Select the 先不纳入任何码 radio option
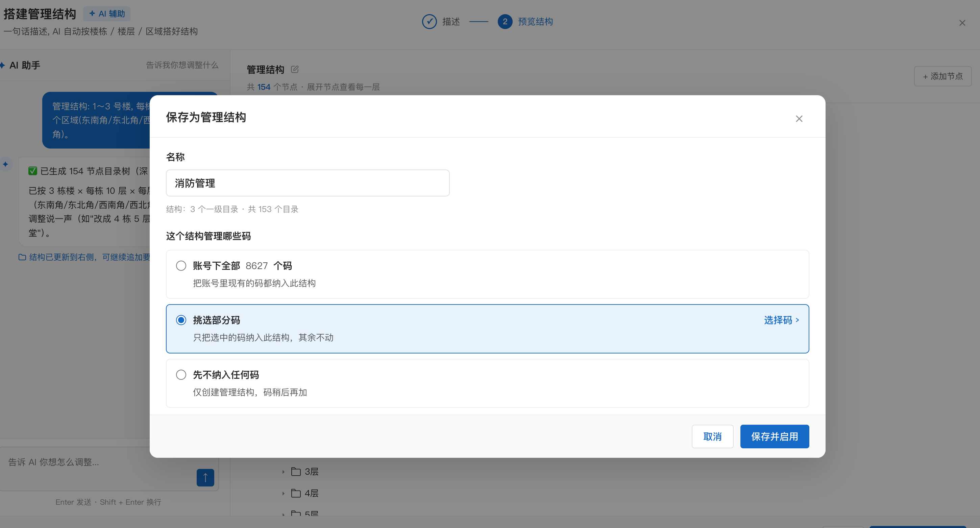This screenshot has width=980, height=528. pyautogui.click(x=181, y=375)
